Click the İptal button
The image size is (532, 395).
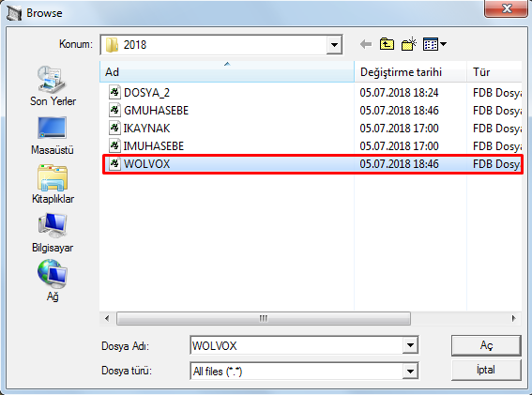coord(486,370)
